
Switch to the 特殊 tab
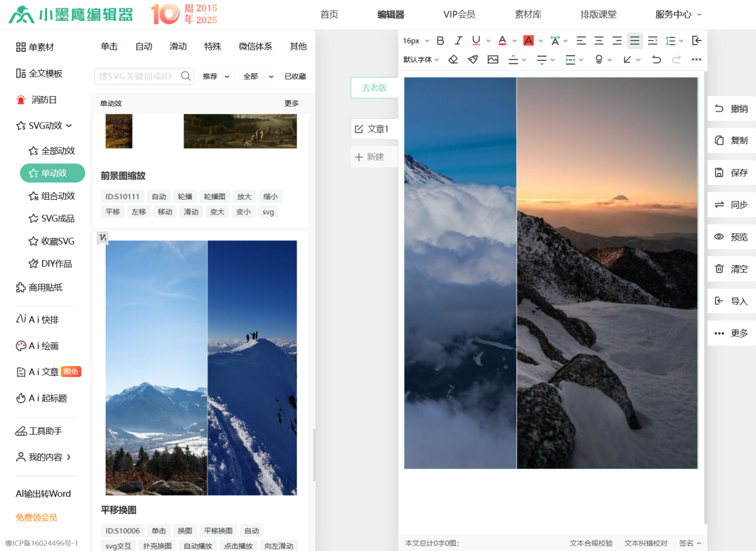click(212, 47)
